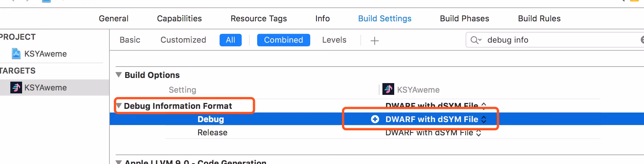Click the KSYAweme project file icon
This screenshot has height=164, width=644.
click(x=16, y=54)
